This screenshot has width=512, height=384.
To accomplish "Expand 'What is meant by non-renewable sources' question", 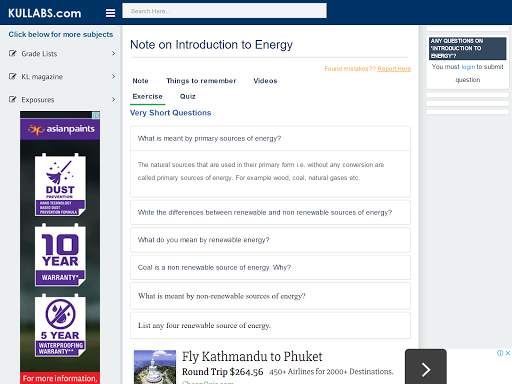I will point(270,296).
